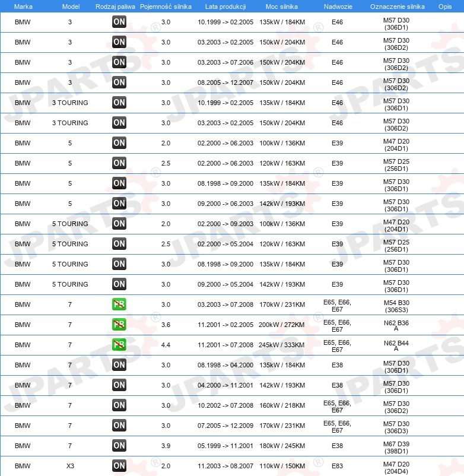The width and height of the screenshot is (464, 476).
Task: Click the ON icon for BMW 5 3.0 135kW / 184KM
Action: tap(119, 183)
